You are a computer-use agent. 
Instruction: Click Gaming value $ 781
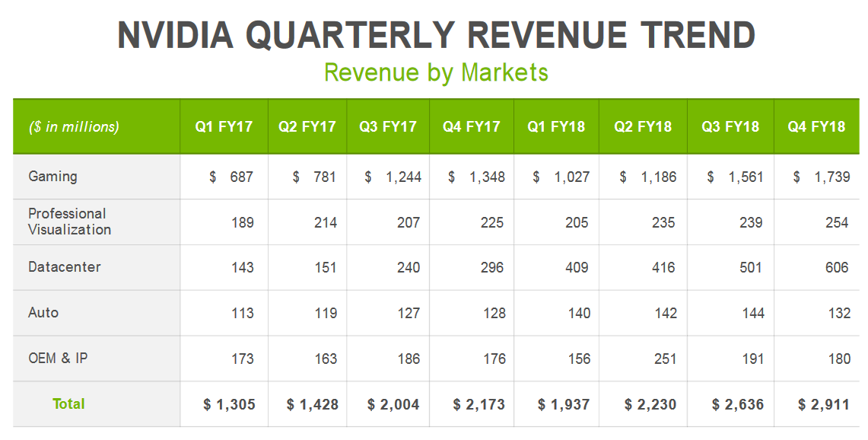pos(314,177)
